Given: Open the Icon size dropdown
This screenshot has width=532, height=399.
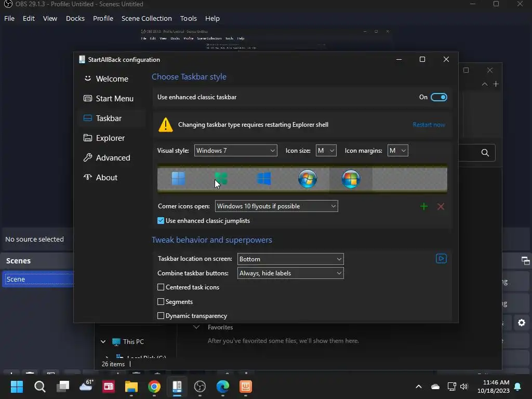Looking at the screenshot, I should 326,151.
